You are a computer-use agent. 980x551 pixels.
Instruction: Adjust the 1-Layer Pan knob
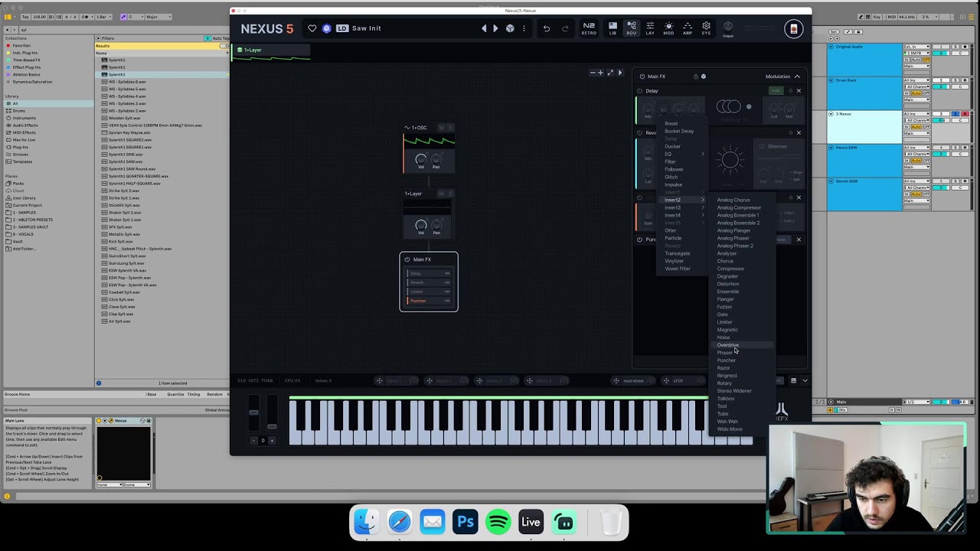point(436,225)
